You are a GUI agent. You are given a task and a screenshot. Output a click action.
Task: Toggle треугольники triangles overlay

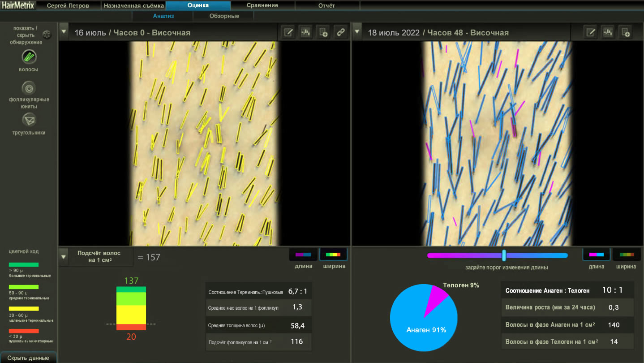point(29,120)
